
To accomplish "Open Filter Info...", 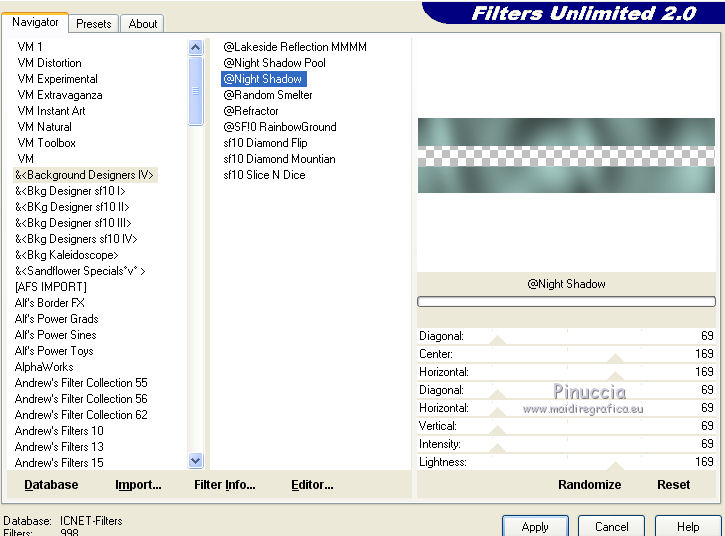I will 225,485.
